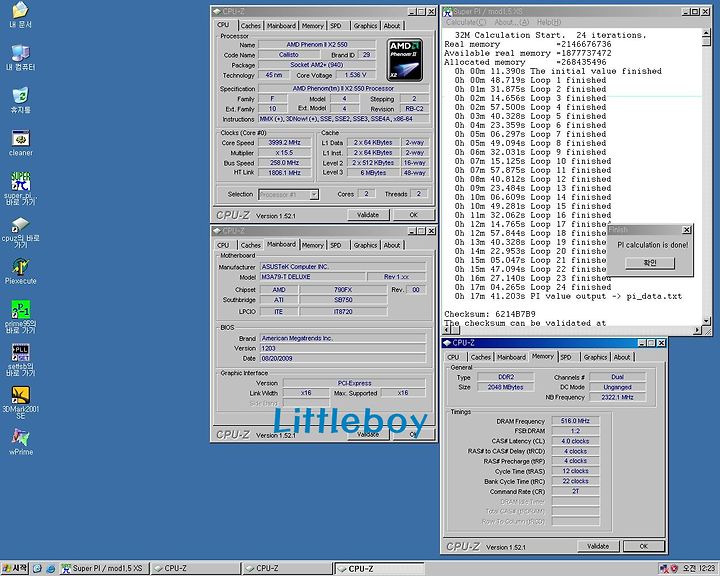Activate the second CPU-Z taskbar button
This screenshot has height=576, width=720.
[287, 569]
